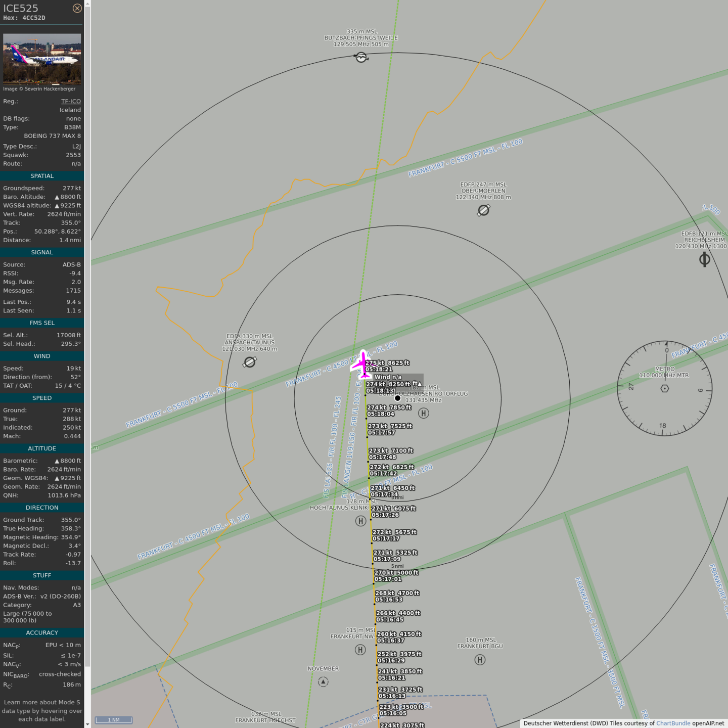Image resolution: width=728 pixels, height=728 pixels.
Task: Close the ICE525 aircraft info panel
Action: point(77,8)
